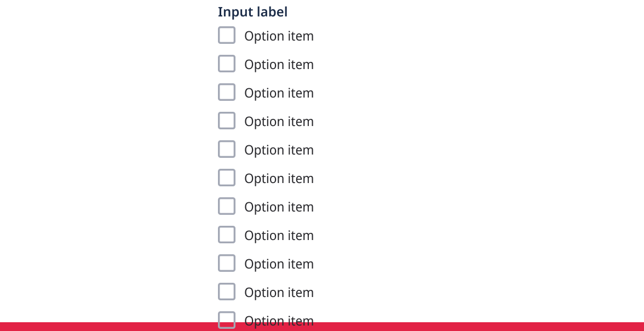Tick the seventh Option item checkbox

(227, 207)
